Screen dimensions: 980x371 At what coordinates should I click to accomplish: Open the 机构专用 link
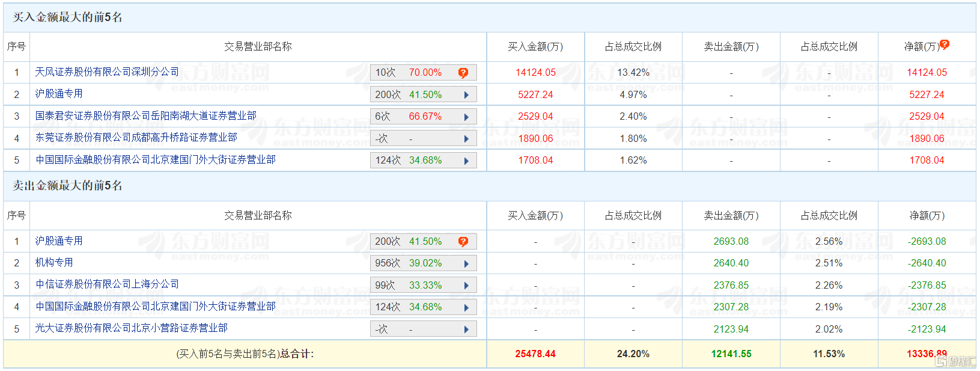(54, 262)
